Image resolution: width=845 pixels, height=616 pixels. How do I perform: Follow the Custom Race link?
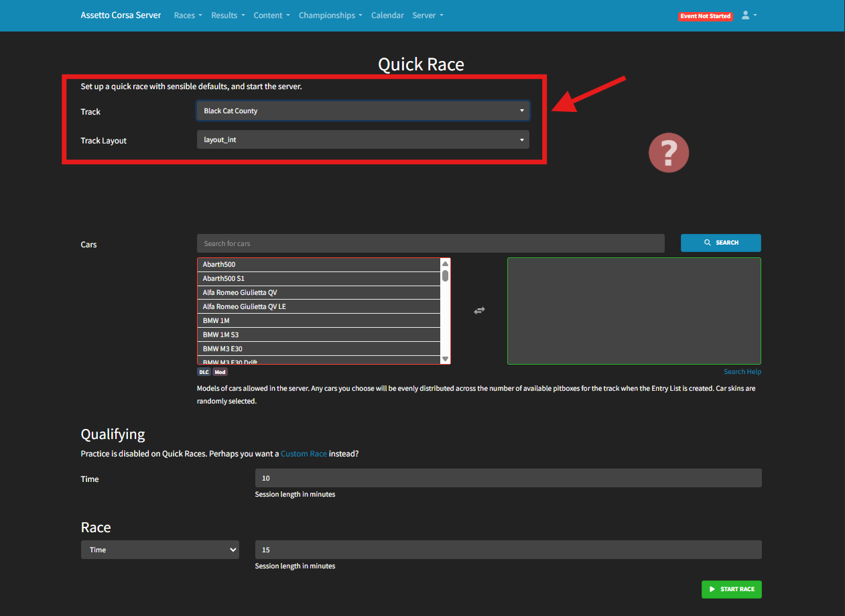click(304, 454)
